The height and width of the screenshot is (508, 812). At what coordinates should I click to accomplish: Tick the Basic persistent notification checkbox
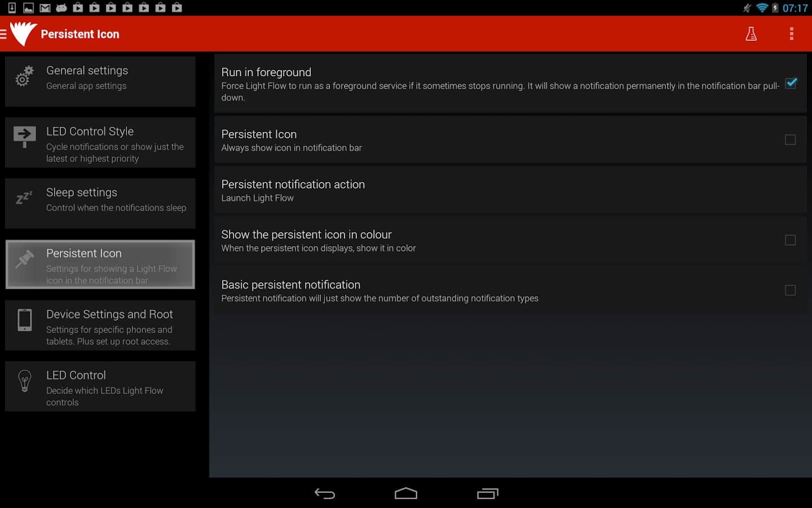coord(790,290)
